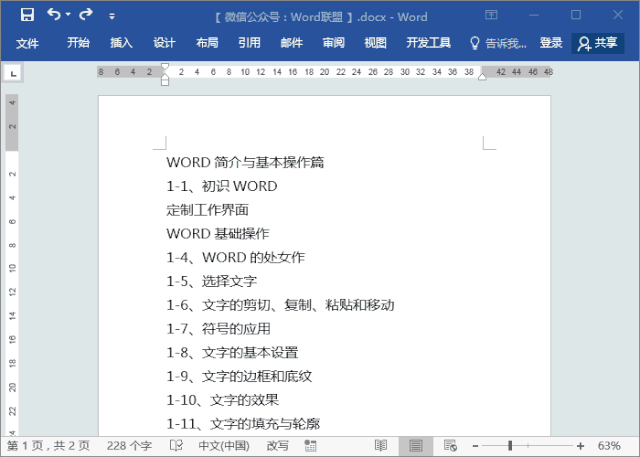The image size is (640, 457).
Task: Open Customize Quick Access Toolbar dropdown
Action: pos(112,16)
